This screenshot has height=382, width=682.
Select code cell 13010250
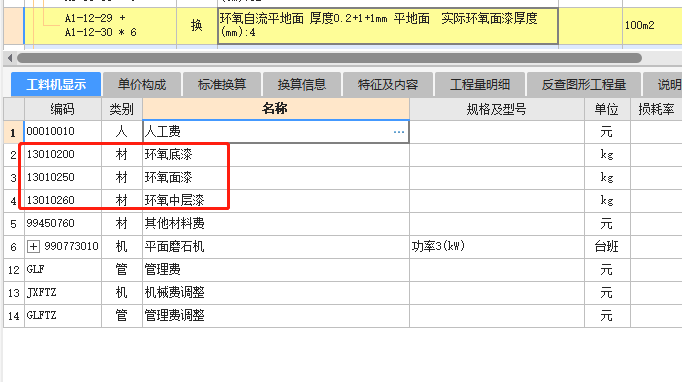point(63,178)
